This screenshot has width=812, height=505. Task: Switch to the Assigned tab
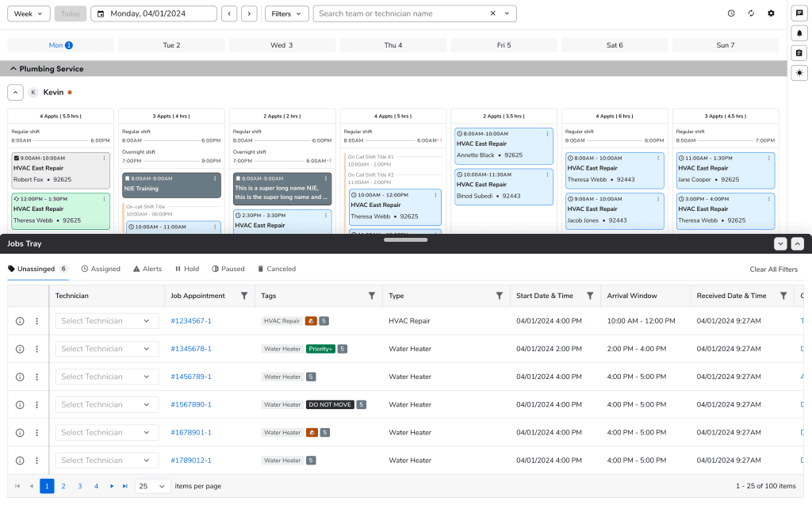[x=101, y=268]
